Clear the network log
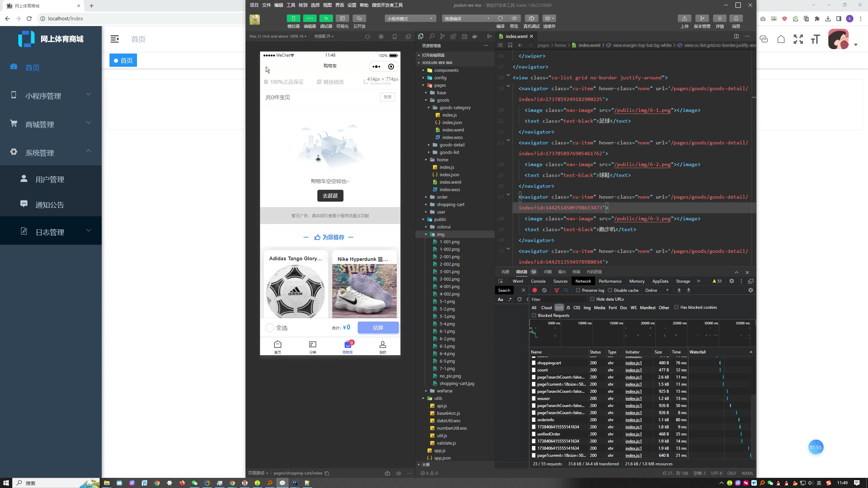868x488 pixels. [x=544, y=290]
